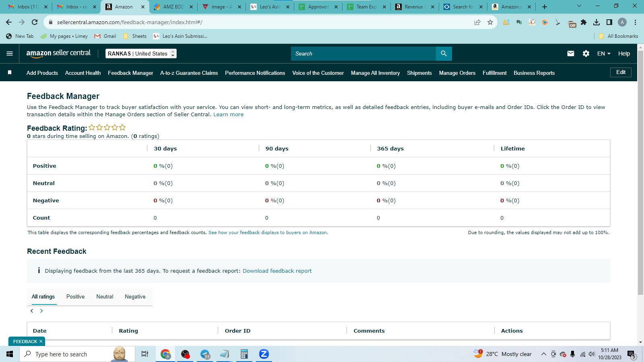The image size is (644, 362).
Task: Go to next feedback page arrow
Action: tap(41, 311)
